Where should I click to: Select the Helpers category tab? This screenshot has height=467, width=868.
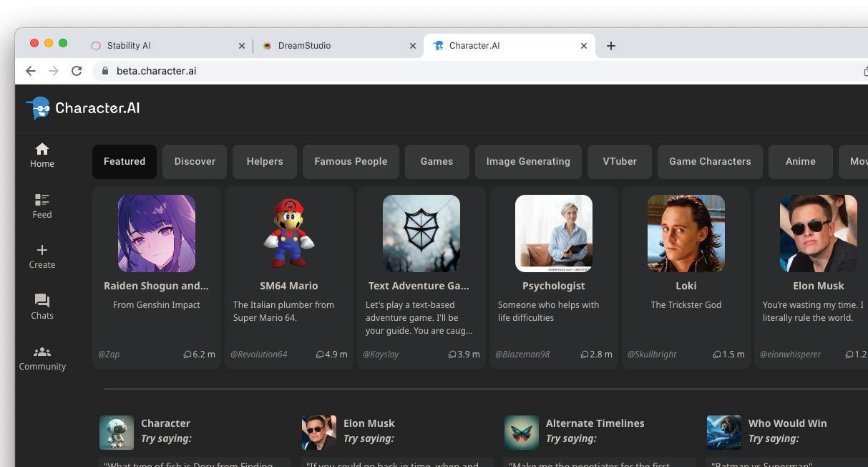pos(265,162)
